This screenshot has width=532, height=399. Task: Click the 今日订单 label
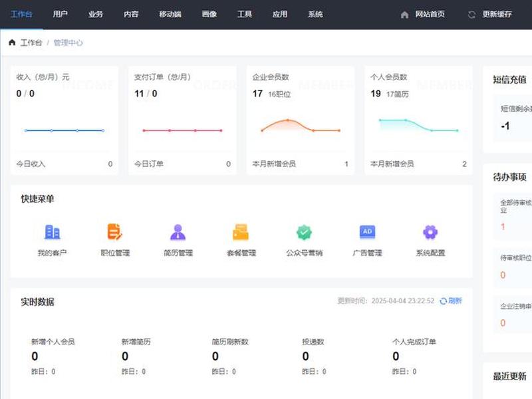click(148, 164)
